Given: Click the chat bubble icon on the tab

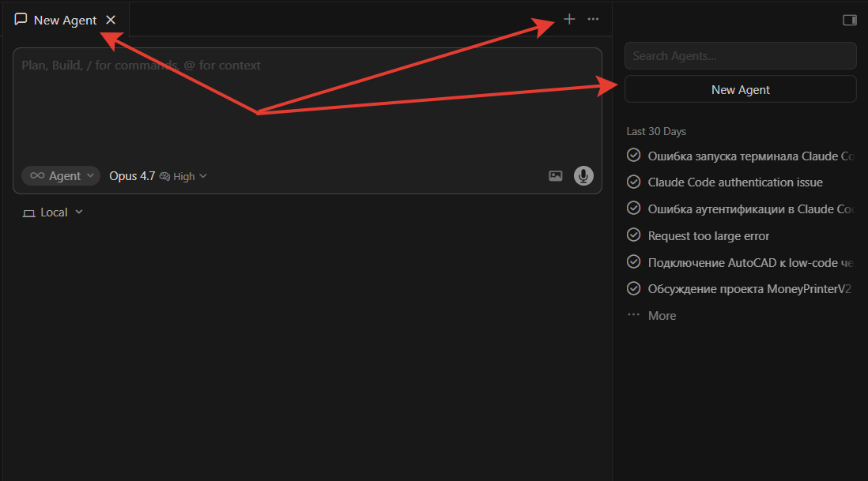Looking at the screenshot, I should 21,20.
